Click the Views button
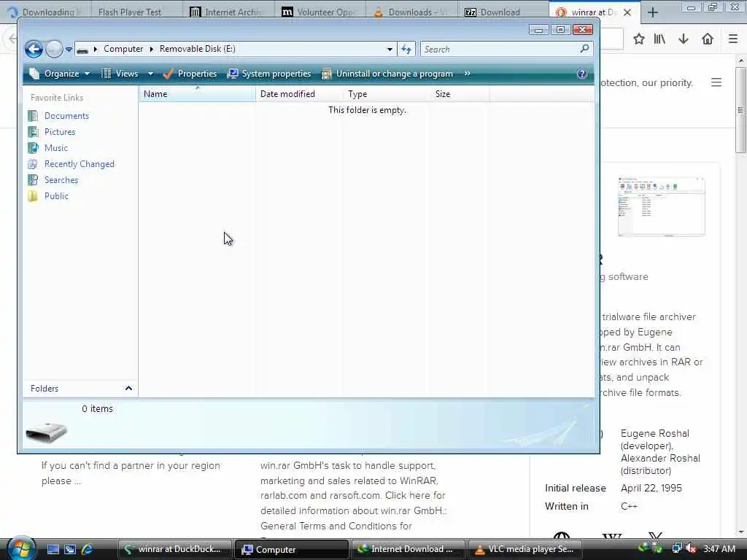The height and width of the screenshot is (560, 747). (x=120, y=74)
